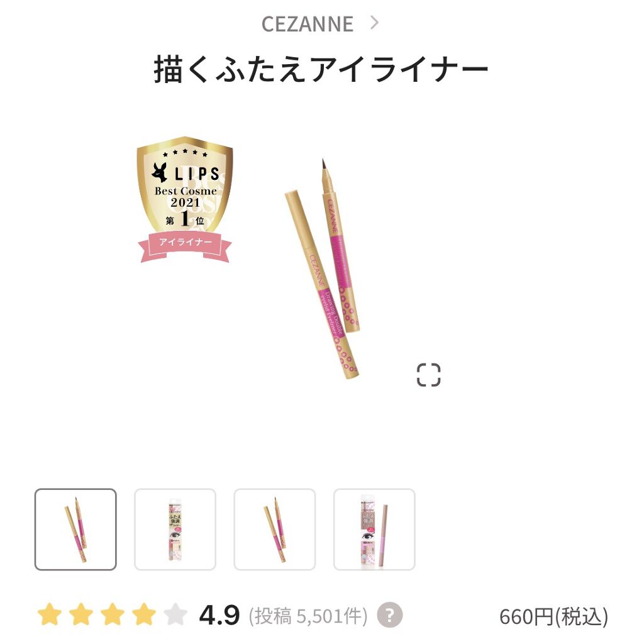Click the main eyeliner product image
The image size is (644, 644).
coord(322,269)
